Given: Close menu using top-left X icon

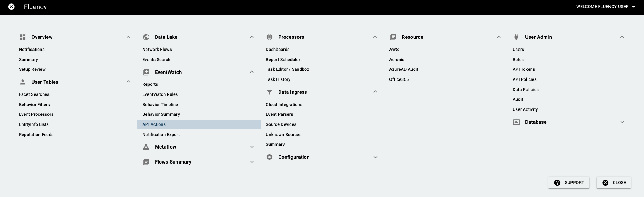Looking at the screenshot, I should pyautogui.click(x=12, y=7).
